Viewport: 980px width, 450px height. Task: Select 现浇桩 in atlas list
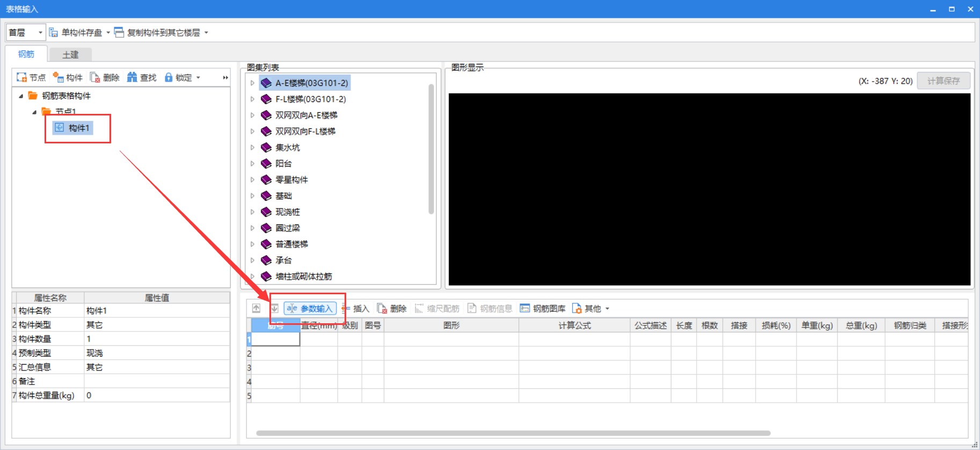click(x=281, y=212)
